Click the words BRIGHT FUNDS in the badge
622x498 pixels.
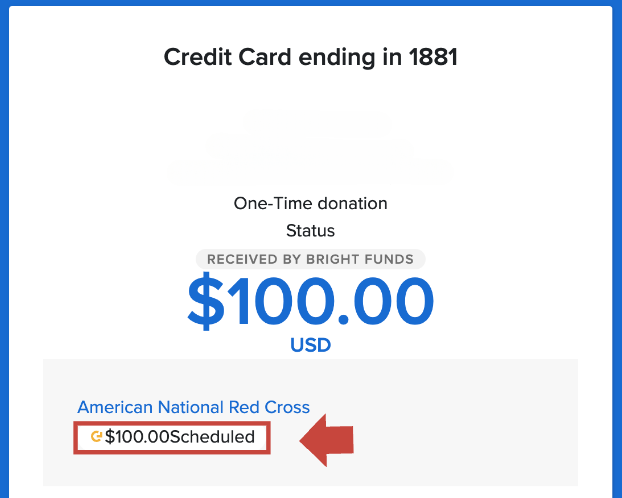(361, 259)
